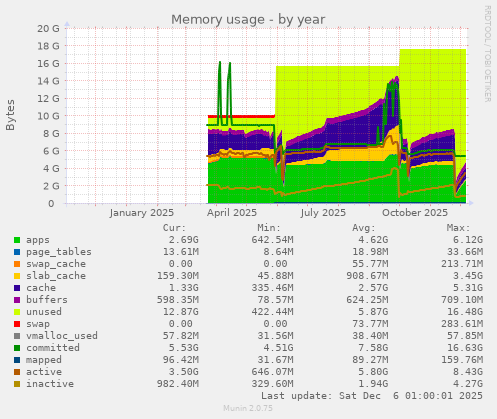497x419 pixels.
Task: Click the swap max value '283.61M'
Action: pos(462,324)
